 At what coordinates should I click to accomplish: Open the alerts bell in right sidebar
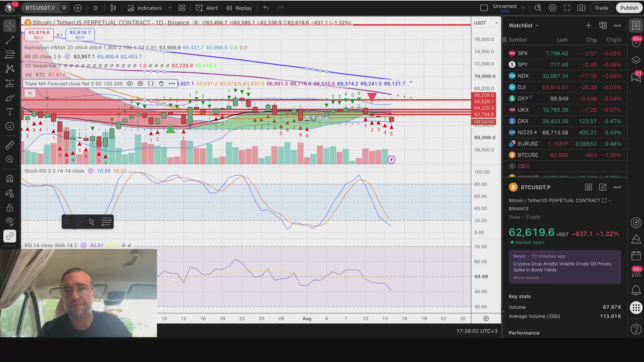pos(636,290)
